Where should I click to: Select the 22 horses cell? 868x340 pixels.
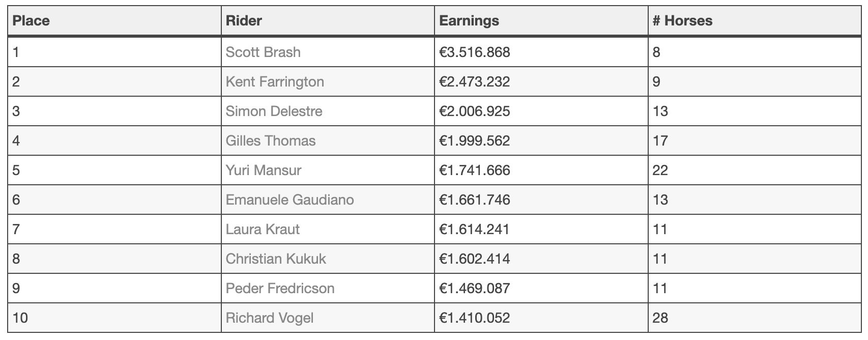pos(660,170)
